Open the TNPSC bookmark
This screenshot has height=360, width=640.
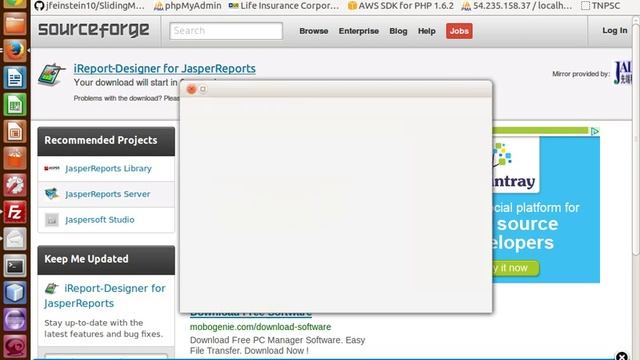coord(601,6)
